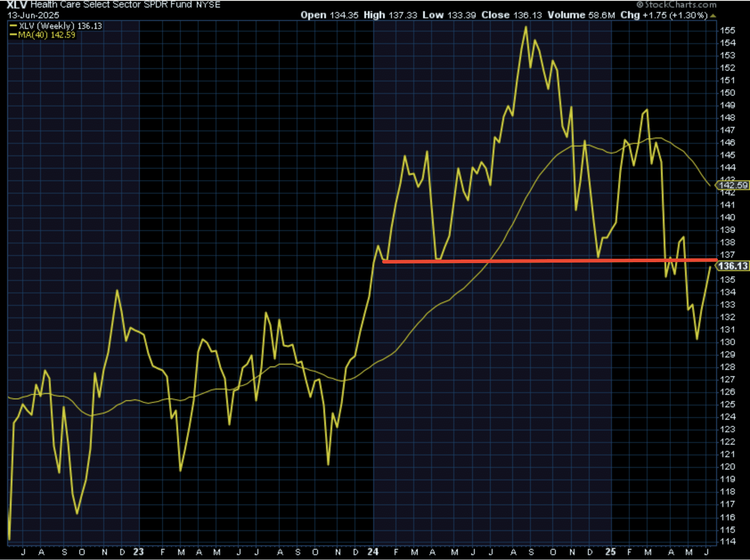Click the Close 136.13 value in header
Viewport: 750px width, 560px height.
[511, 15]
